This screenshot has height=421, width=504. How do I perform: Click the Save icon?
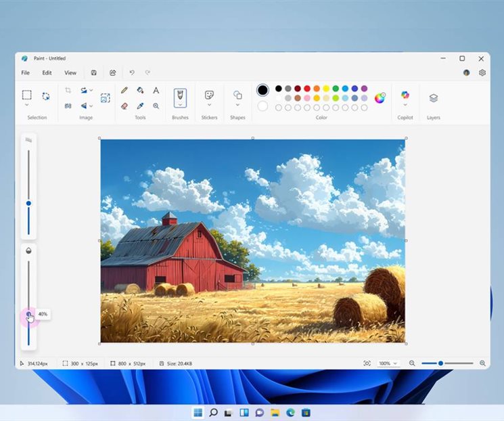click(93, 72)
